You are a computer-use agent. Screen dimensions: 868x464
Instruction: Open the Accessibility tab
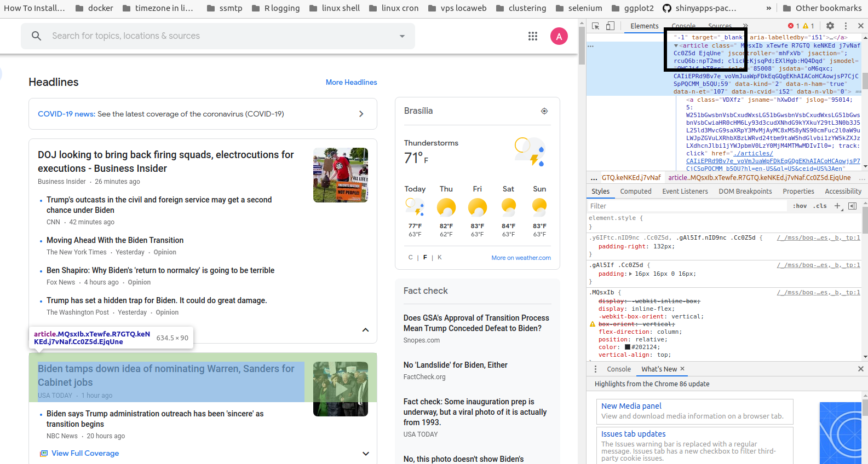[843, 192]
